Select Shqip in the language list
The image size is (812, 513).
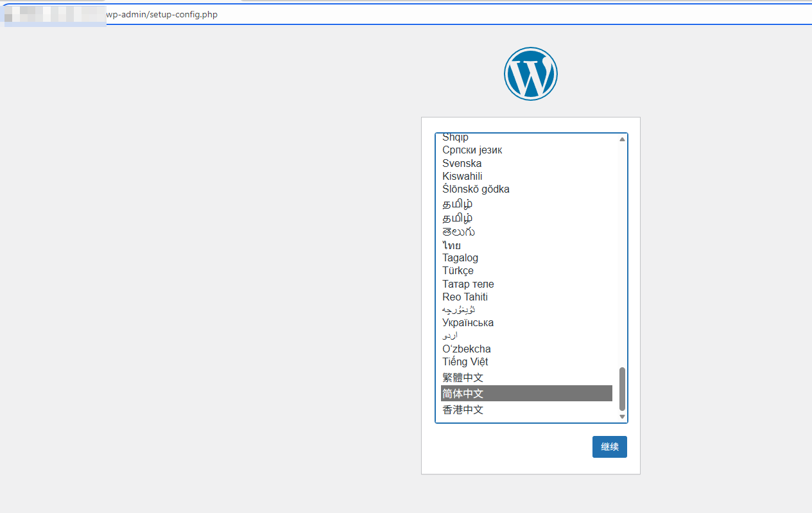pyautogui.click(x=526, y=137)
